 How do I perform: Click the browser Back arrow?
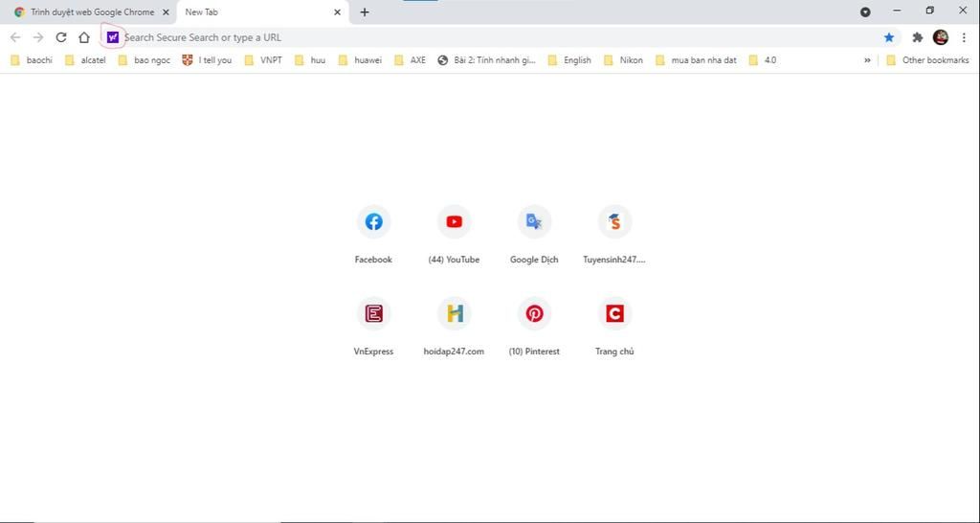pos(15,37)
